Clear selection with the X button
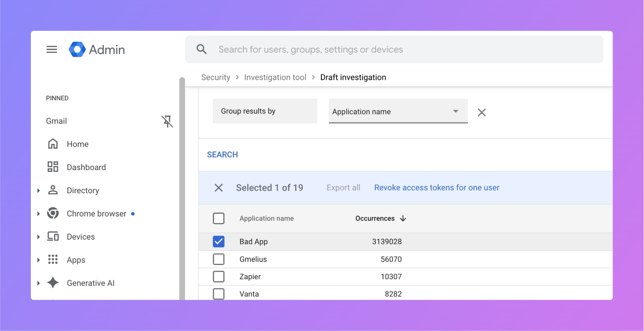The height and width of the screenshot is (331, 644). 219,188
